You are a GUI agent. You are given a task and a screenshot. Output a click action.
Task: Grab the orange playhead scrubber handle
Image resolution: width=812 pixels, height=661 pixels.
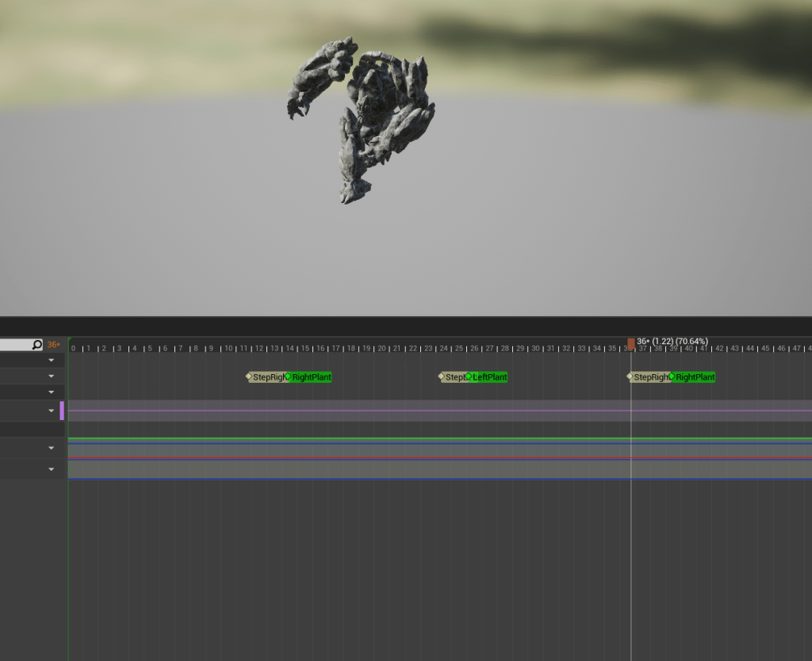tap(631, 343)
